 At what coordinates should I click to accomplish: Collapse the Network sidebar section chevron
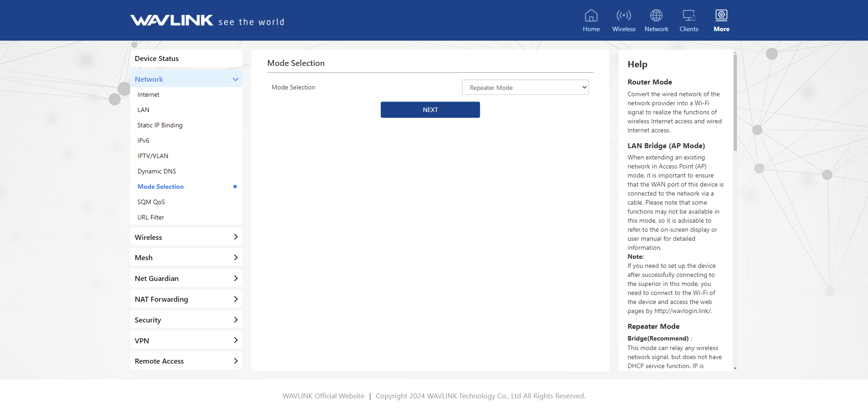235,79
